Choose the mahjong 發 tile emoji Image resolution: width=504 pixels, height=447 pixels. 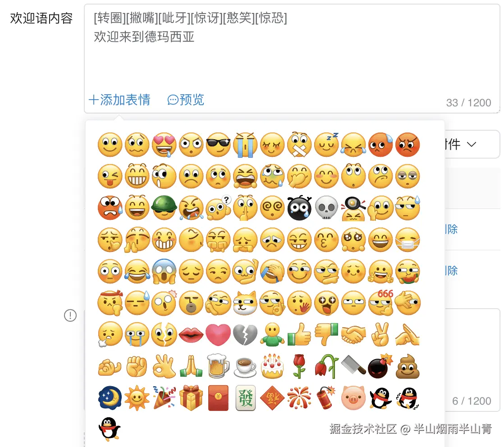click(245, 398)
